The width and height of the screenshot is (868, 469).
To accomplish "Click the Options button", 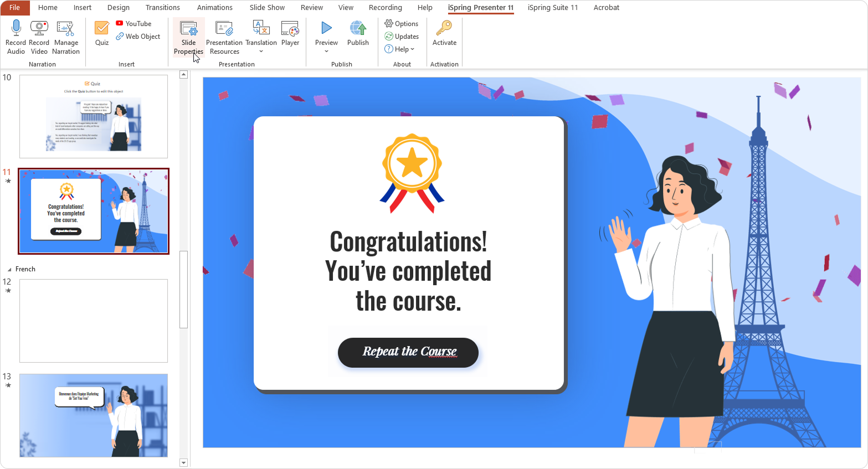I will coord(402,24).
